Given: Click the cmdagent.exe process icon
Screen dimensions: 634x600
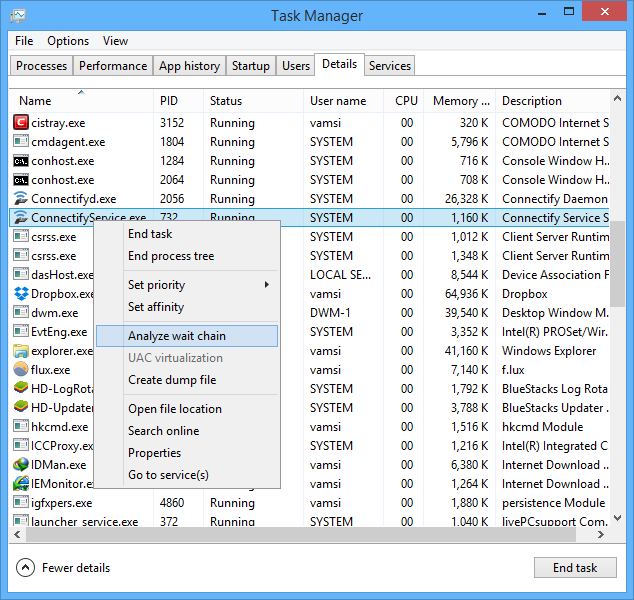Looking at the screenshot, I should click(x=21, y=141).
